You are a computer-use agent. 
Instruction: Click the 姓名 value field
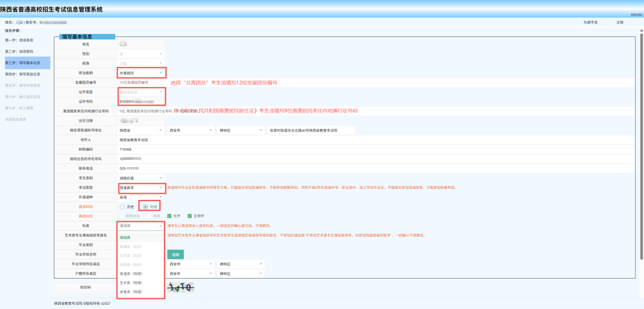point(141,44)
